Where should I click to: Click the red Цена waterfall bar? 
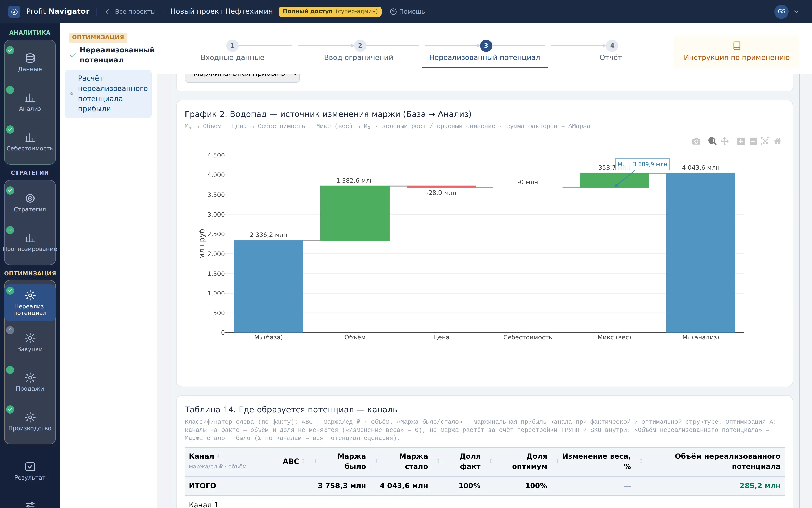point(441,186)
